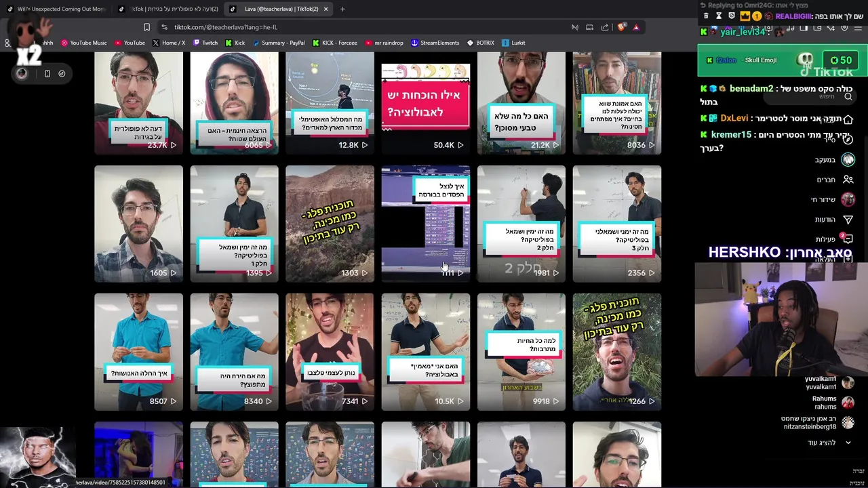
Task: Click the TikTok sidebar compass explore icon
Action: click(x=848, y=140)
